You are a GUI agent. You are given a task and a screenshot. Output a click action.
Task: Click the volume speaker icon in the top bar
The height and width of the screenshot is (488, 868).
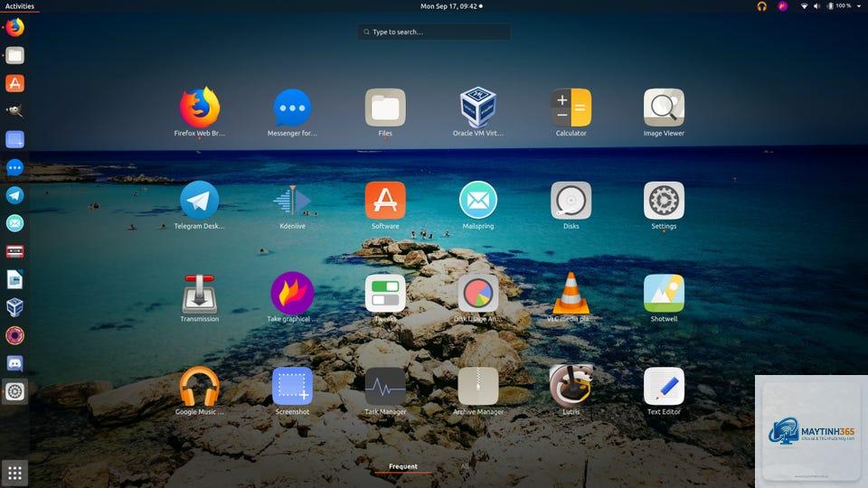tap(816, 6)
